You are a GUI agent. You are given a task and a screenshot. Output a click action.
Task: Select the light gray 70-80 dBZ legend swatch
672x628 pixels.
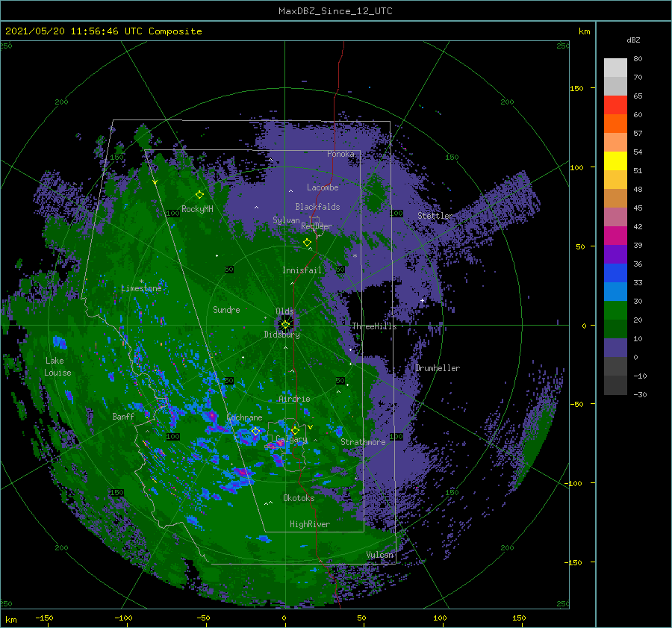615,67
